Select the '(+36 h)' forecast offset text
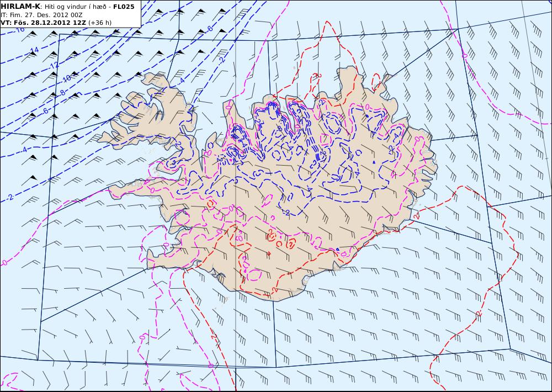The image size is (552, 392). (x=99, y=23)
